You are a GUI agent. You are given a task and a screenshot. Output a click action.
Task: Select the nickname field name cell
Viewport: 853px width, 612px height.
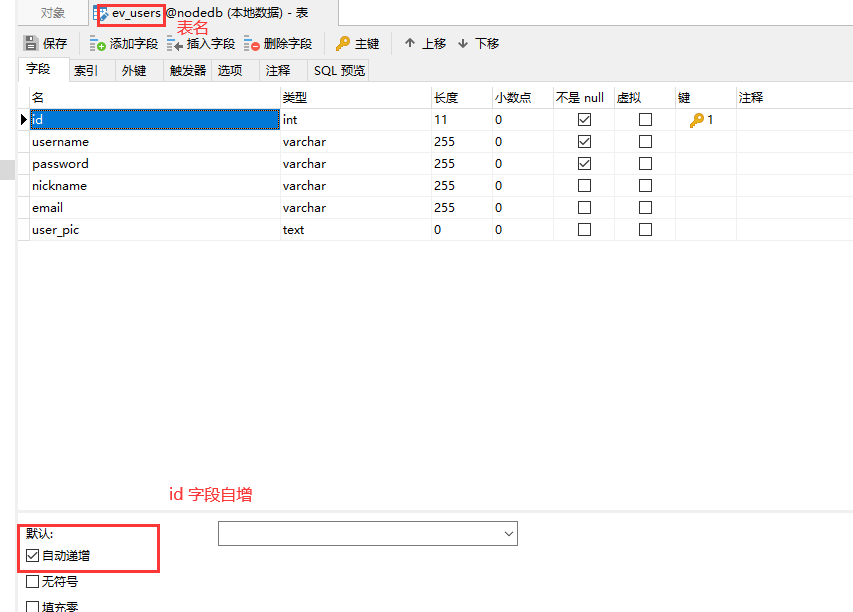point(155,186)
